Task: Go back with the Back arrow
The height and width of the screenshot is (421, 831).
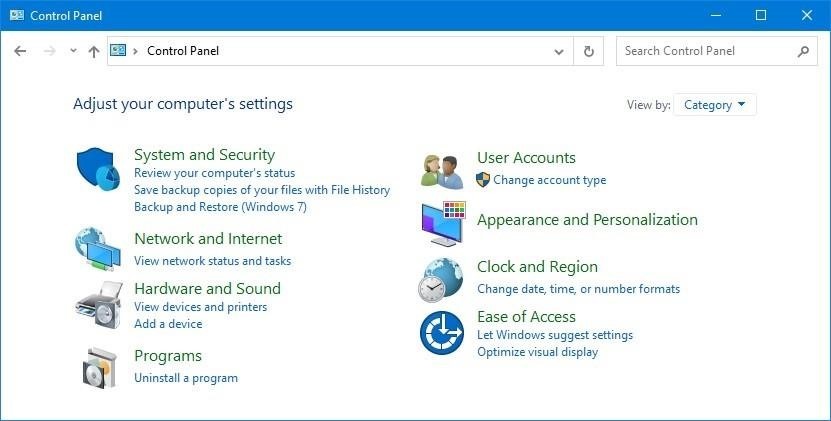Action: point(20,51)
